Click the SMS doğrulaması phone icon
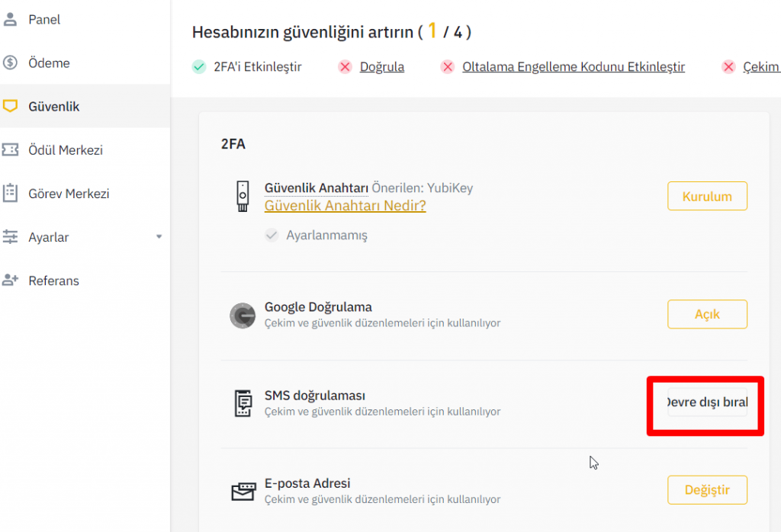Image resolution: width=781 pixels, height=532 pixels. point(243,403)
